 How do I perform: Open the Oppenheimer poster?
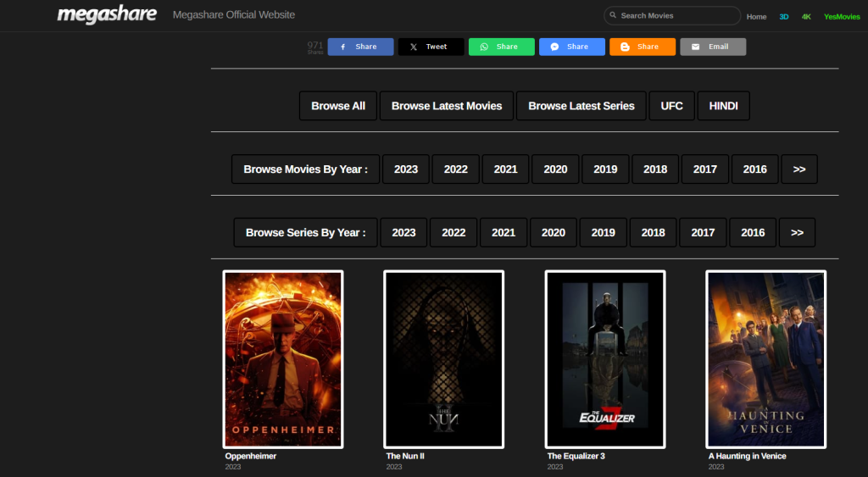[283, 359]
